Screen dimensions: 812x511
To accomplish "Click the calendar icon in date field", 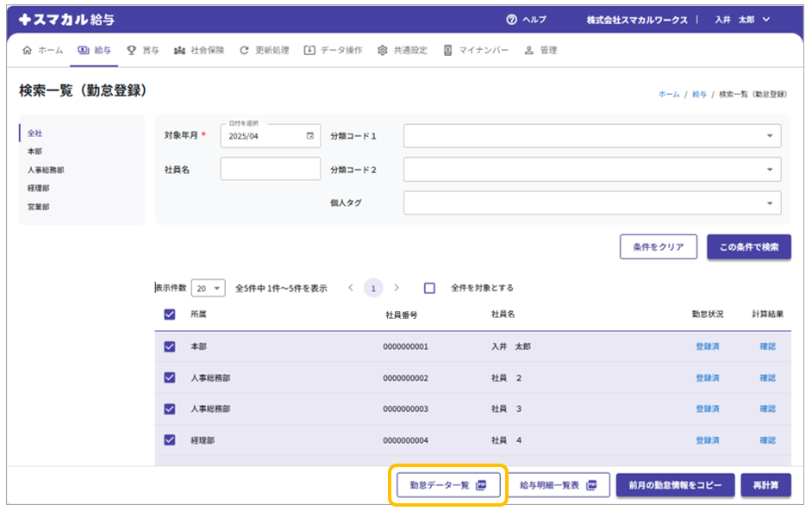I will coord(310,136).
